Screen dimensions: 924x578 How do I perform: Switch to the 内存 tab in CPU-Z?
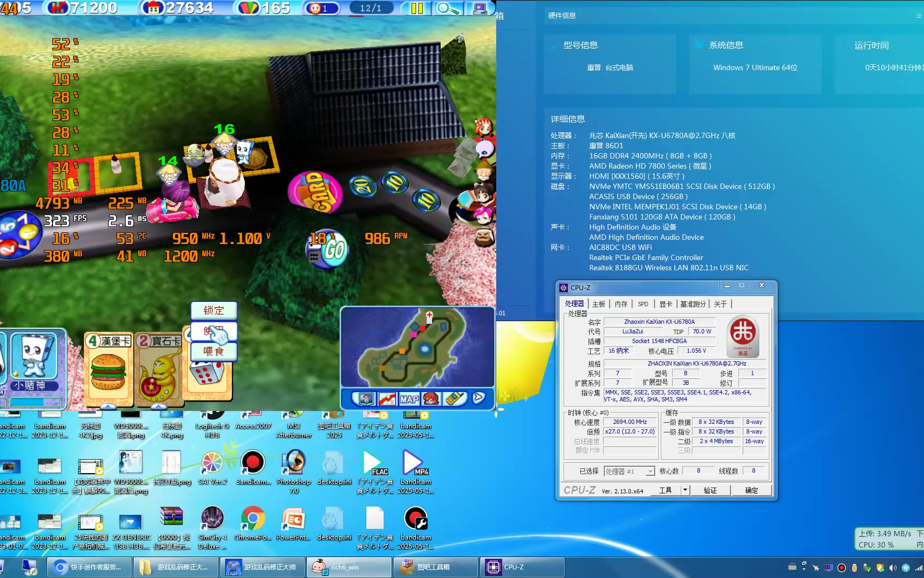[x=621, y=304]
